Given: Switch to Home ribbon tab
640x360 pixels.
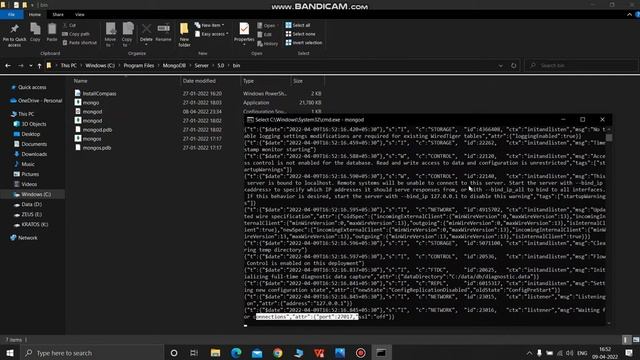Looking at the screenshot, I should 35,14.
